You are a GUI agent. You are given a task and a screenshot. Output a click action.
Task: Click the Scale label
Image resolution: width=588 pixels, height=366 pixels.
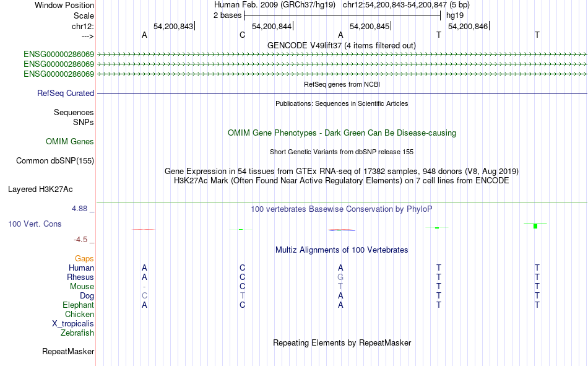84,15
